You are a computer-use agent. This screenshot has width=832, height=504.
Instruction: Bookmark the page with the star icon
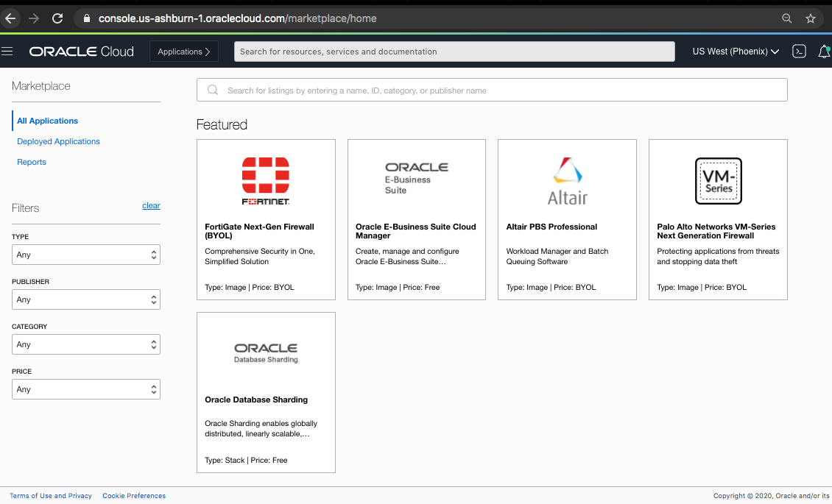coord(811,18)
